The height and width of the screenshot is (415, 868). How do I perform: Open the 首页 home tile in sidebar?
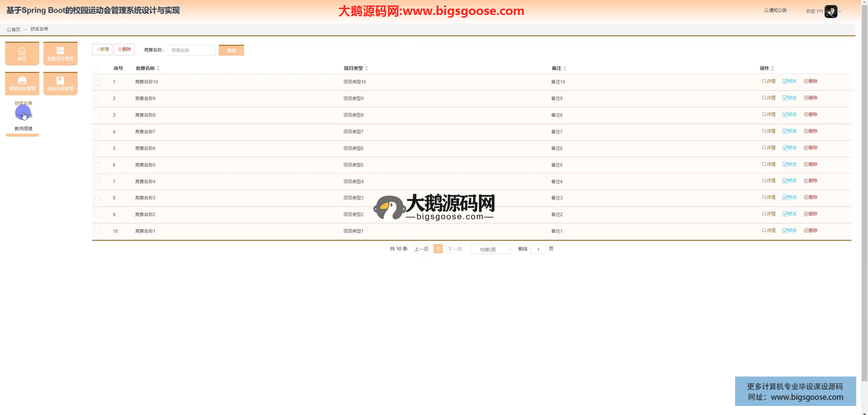[22, 53]
